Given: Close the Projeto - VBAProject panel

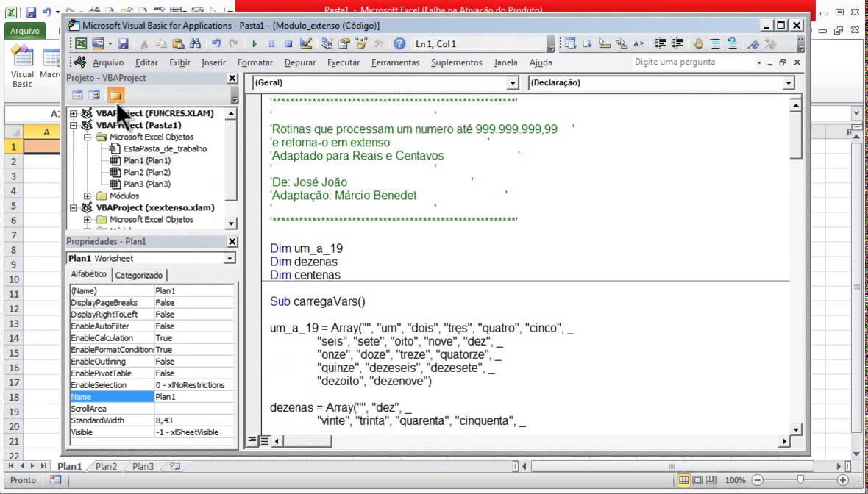Looking at the screenshot, I should (232, 78).
